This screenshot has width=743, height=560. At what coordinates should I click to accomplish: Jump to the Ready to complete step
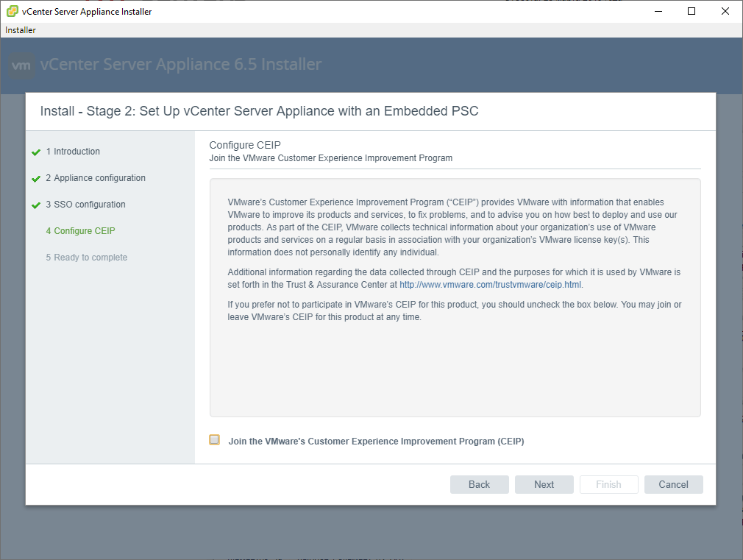[x=86, y=258]
